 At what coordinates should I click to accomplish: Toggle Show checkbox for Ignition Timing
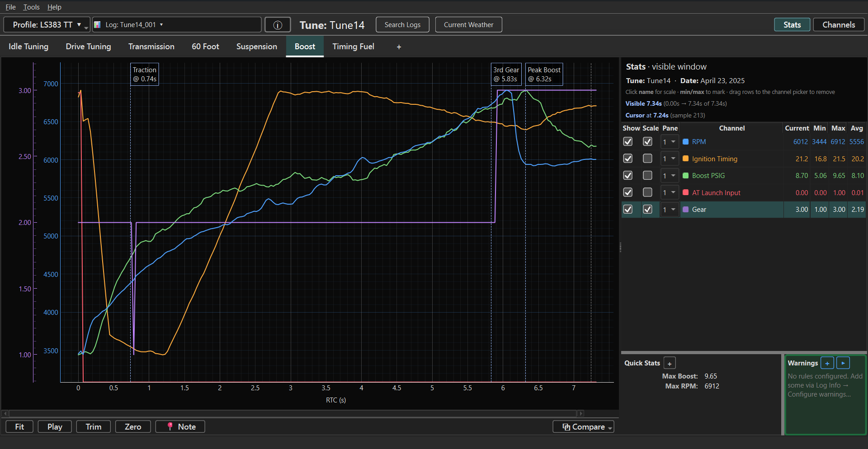628,159
